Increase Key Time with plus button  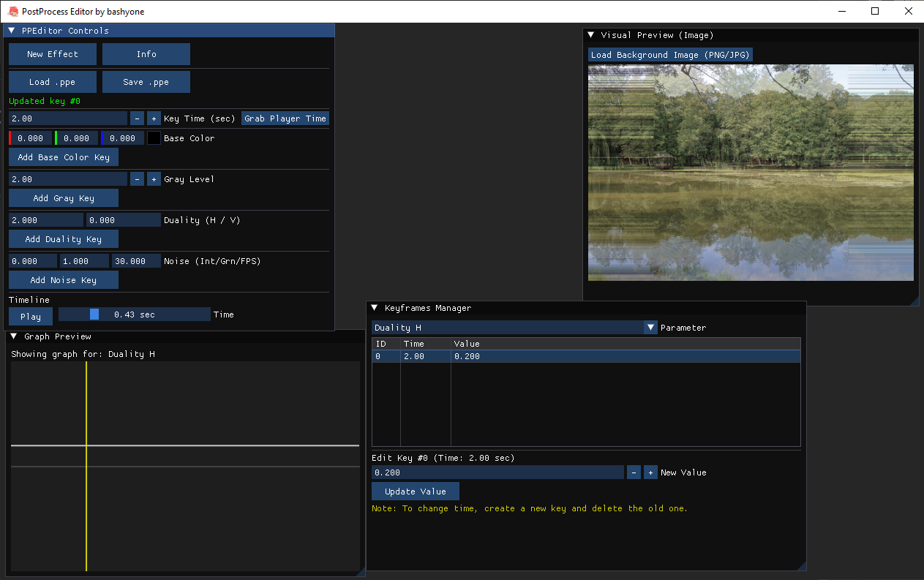[x=154, y=118]
